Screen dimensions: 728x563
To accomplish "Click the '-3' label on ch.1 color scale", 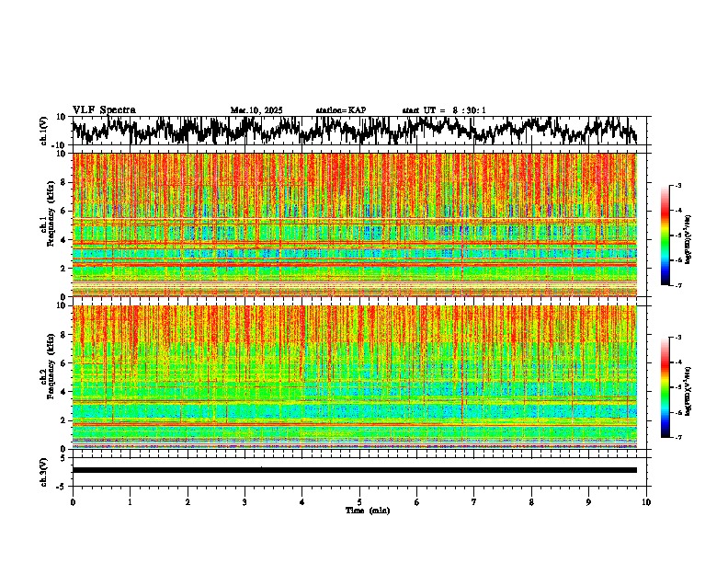I will (677, 185).
